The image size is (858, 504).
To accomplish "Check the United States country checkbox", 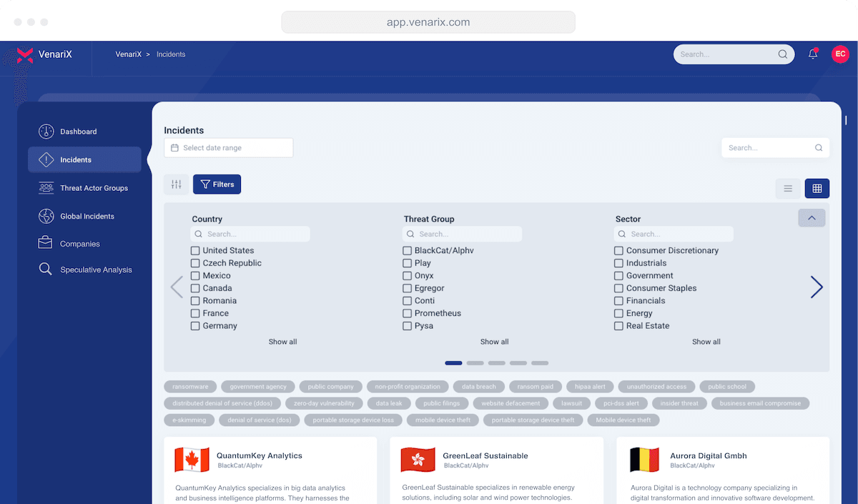I will click(x=195, y=251).
